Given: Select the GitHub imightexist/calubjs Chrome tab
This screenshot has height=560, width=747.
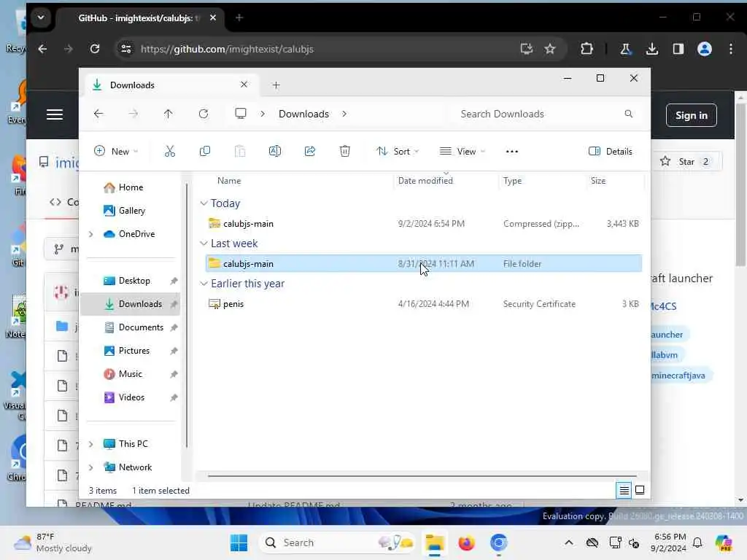Looking at the screenshot, I should point(141,18).
